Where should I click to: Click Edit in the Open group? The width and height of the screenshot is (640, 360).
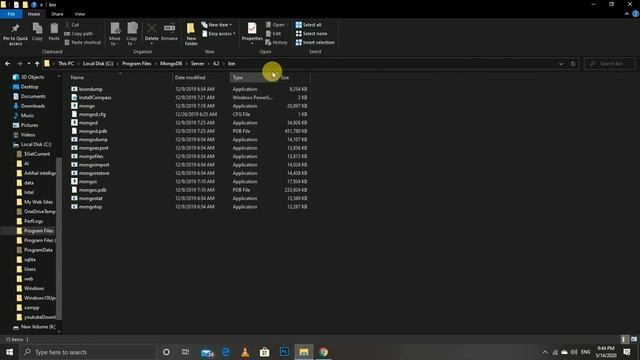(273, 33)
